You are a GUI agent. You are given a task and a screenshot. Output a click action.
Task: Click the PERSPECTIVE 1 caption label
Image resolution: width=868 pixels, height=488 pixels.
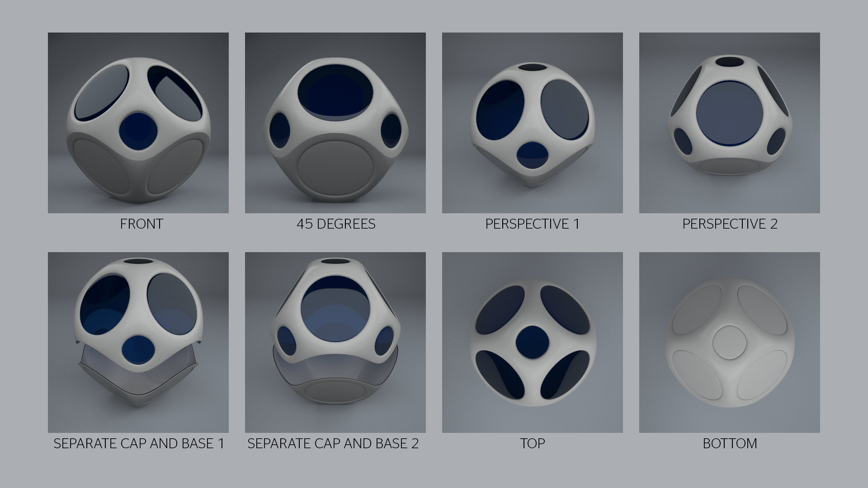533,224
